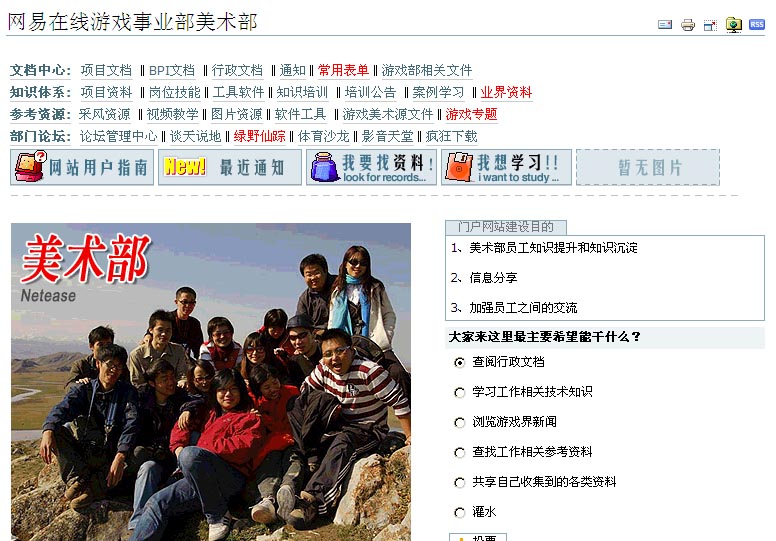Screen dimensions: 776x541
Task: Click the 门户网站建设目的 tab header
Action: tap(506, 227)
